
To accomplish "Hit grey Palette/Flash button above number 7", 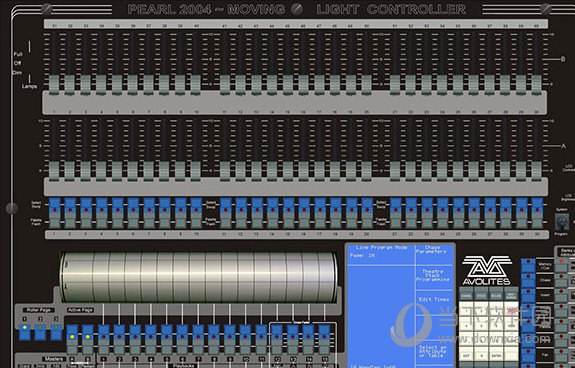I will pos(149,222).
